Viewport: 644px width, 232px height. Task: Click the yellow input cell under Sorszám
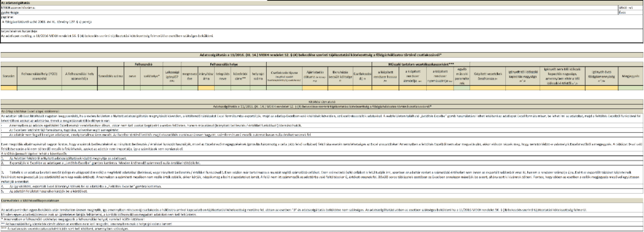9,88
